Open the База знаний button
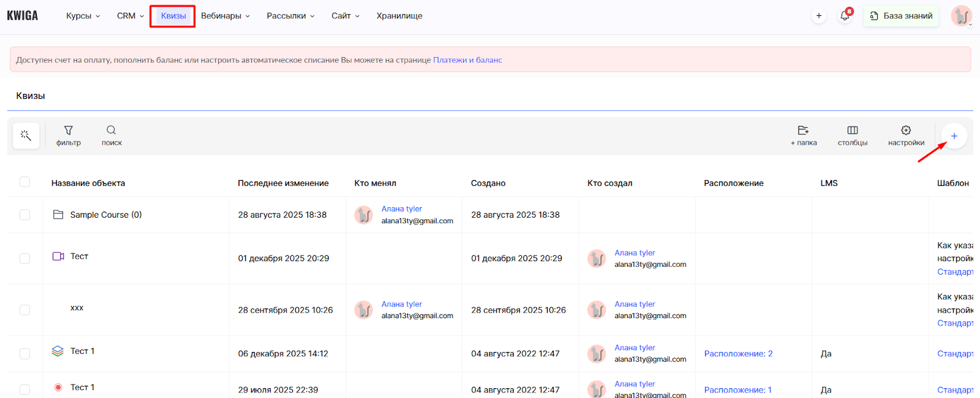 pyautogui.click(x=901, y=16)
